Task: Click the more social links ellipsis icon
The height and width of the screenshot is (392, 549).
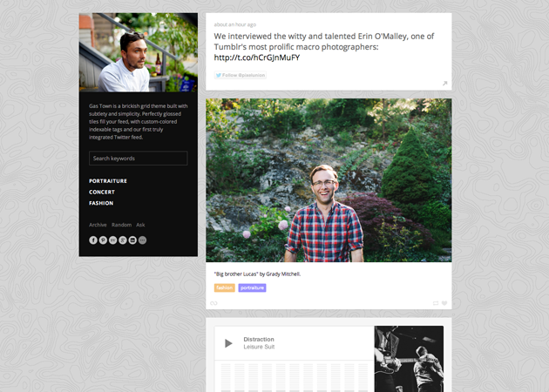Action: tap(143, 240)
